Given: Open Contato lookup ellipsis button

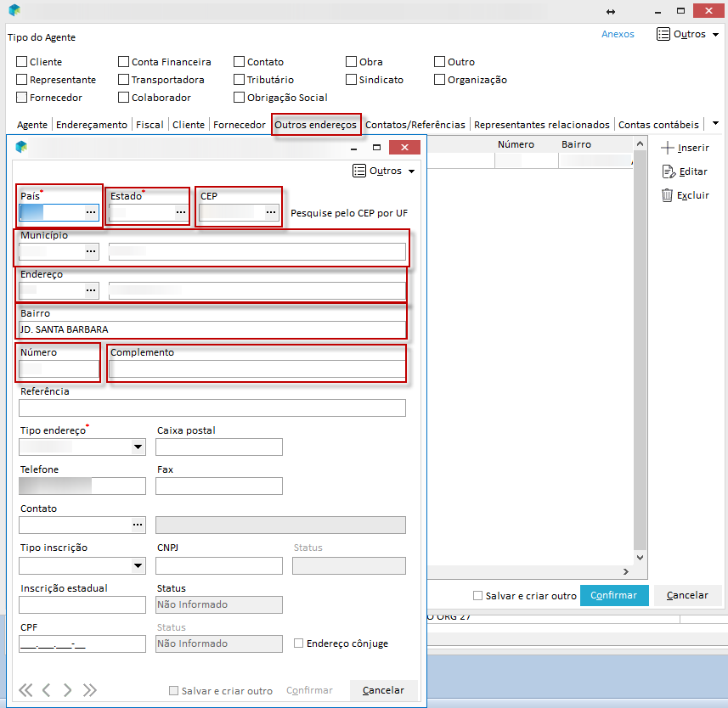Looking at the screenshot, I should [138, 525].
